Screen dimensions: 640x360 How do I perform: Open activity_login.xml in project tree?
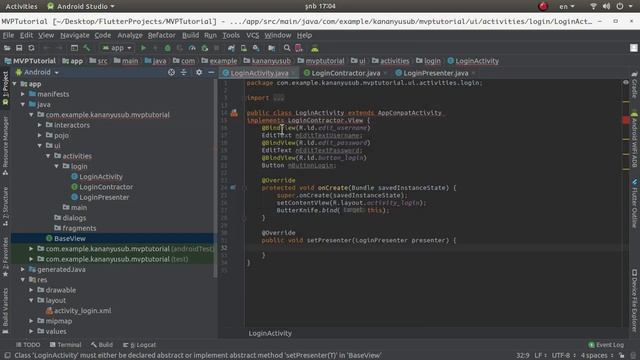click(82, 311)
